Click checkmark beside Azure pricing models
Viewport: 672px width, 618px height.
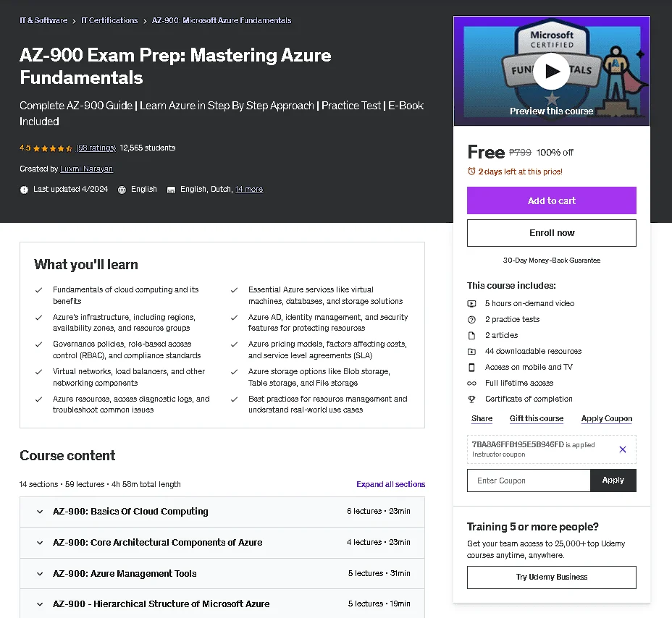tap(234, 344)
